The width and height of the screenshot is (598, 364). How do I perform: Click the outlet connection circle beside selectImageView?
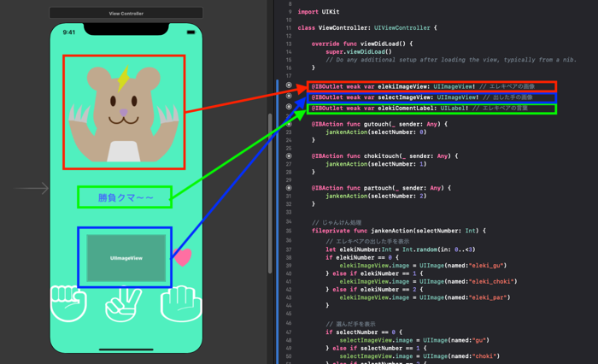pos(289,96)
